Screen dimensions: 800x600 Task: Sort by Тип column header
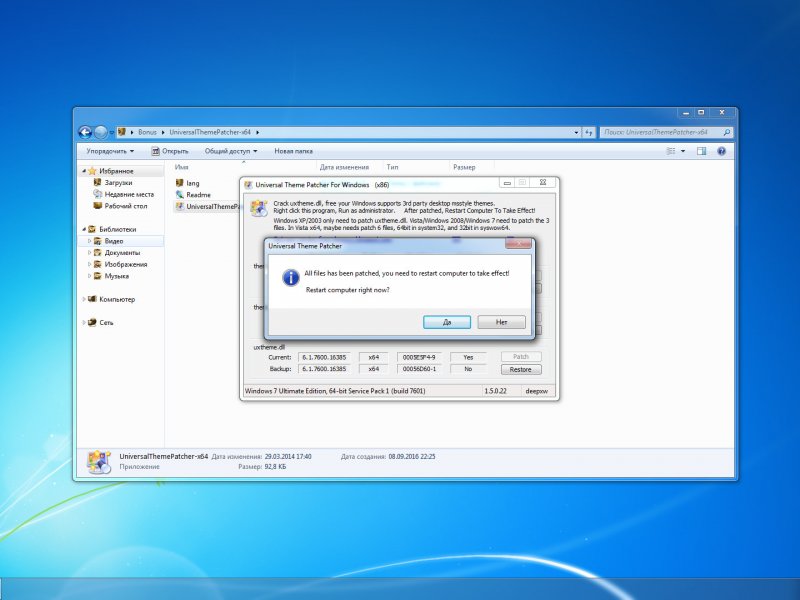[x=392, y=167]
